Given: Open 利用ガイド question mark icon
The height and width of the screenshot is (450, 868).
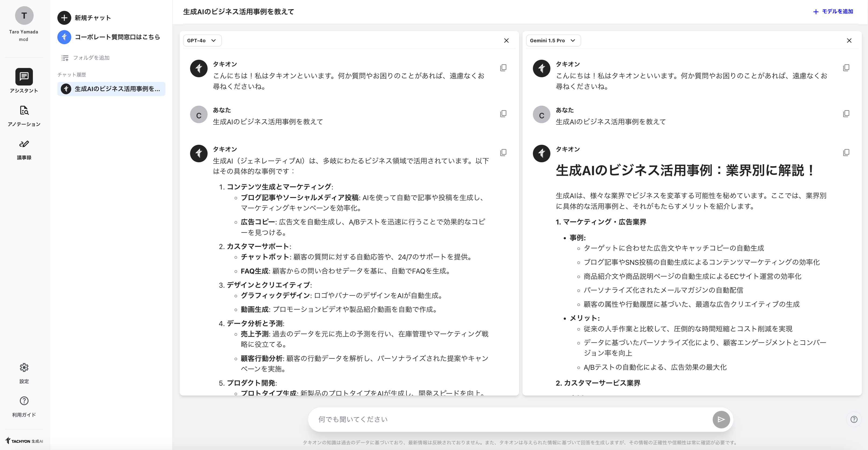Looking at the screenshot, I should coord(24,401).
